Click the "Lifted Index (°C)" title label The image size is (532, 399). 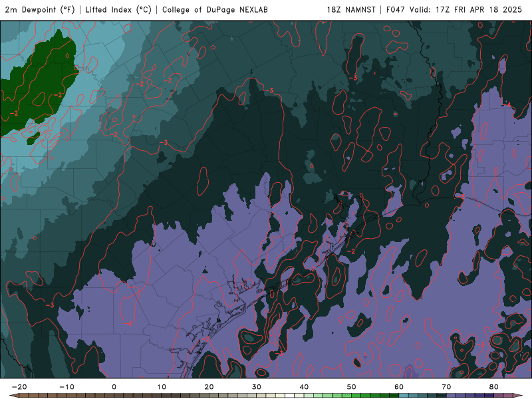118,10
